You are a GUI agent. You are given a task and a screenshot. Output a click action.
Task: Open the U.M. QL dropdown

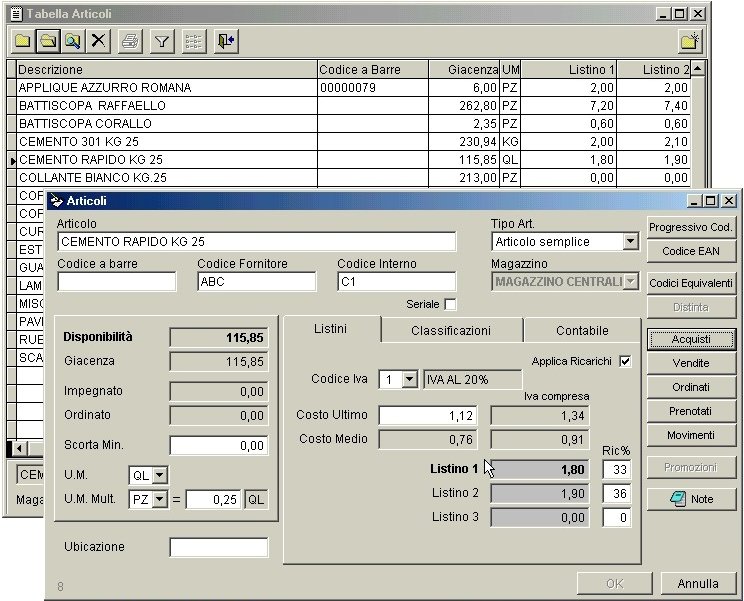click(x=159, y=475)
